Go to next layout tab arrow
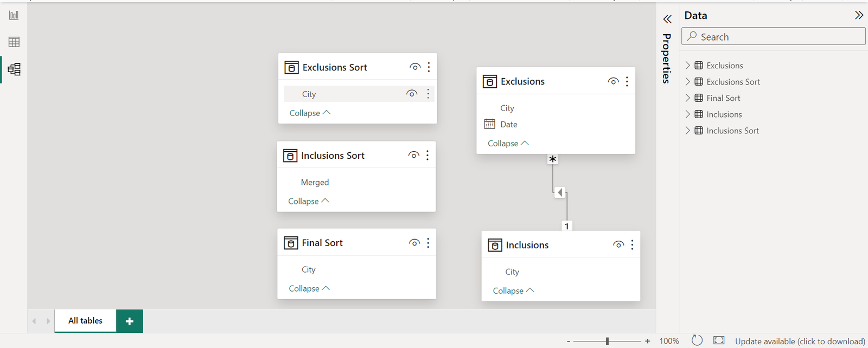The image size is (868, 348). (x=48, y=321)
